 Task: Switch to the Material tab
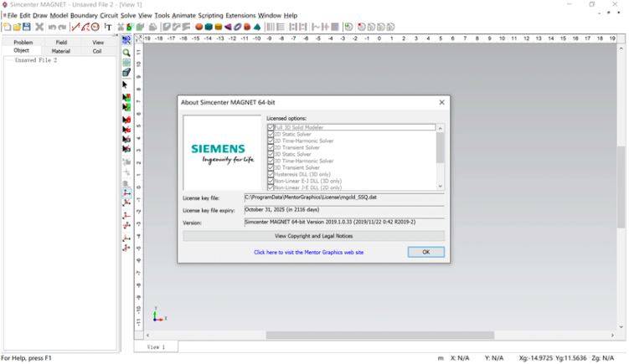point(61,51)
